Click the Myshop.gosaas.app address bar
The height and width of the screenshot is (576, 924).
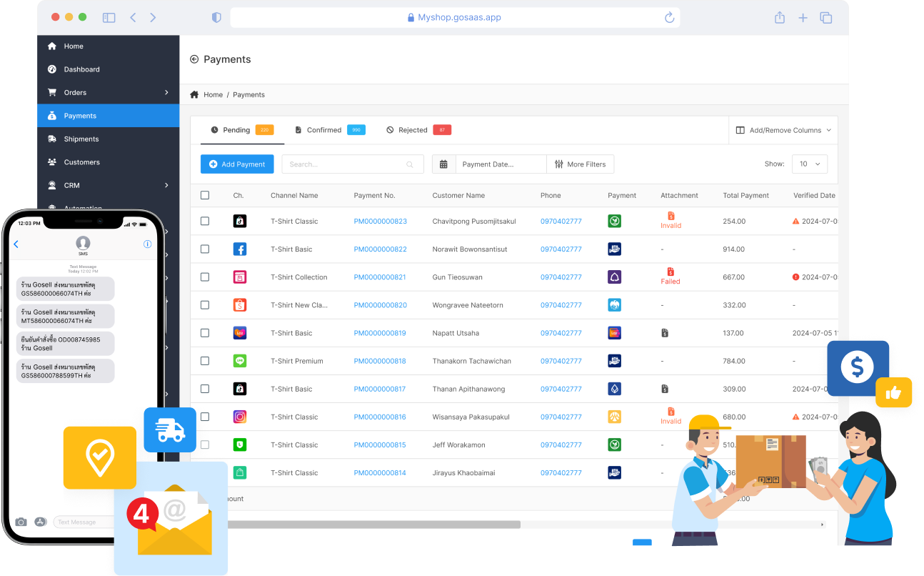pos(455,18)
